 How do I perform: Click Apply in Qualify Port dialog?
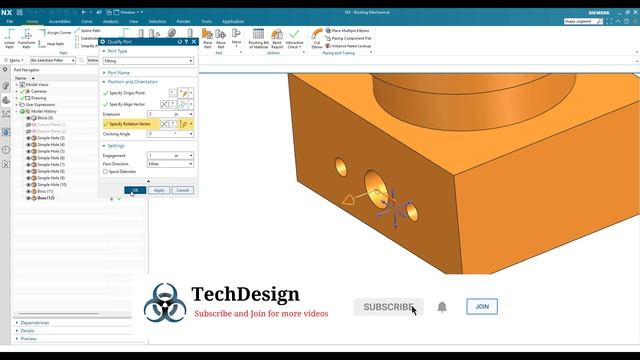[159, 190]
